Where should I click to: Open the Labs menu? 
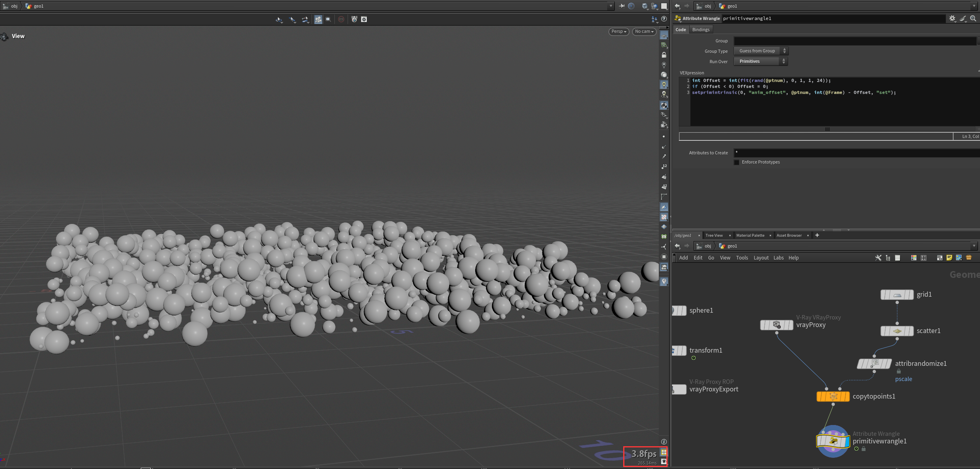[778, 258]
